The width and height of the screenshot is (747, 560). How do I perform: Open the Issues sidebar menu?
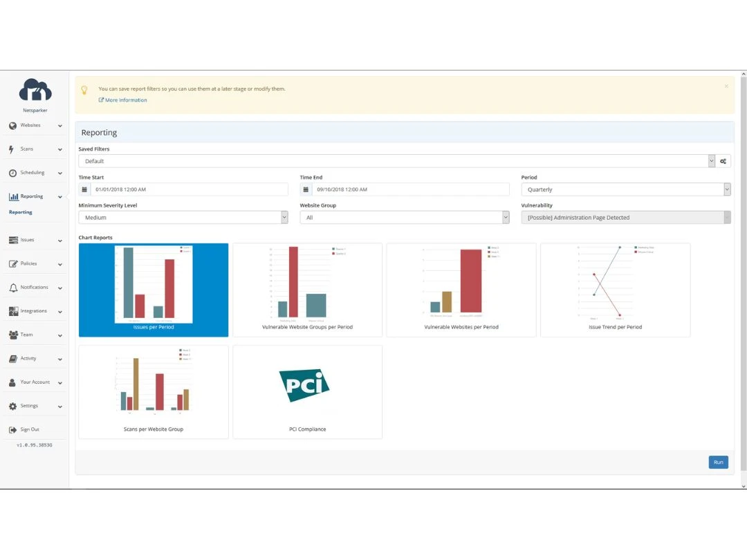click(x=35, y=240)
